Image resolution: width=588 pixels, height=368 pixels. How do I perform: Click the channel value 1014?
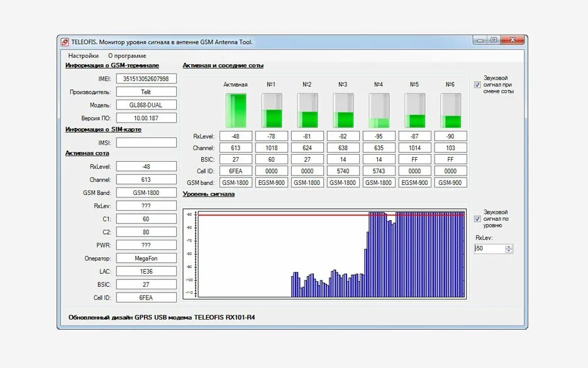(415, 148)
